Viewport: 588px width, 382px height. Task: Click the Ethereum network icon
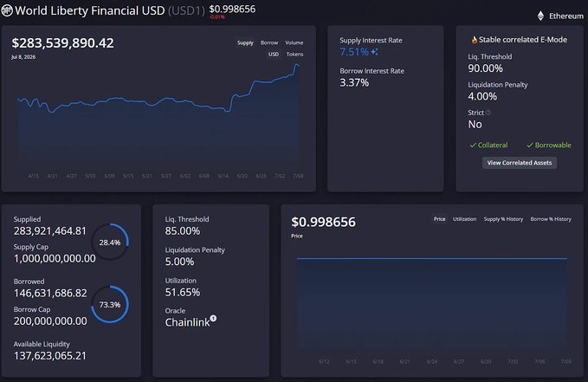point(540,16)
